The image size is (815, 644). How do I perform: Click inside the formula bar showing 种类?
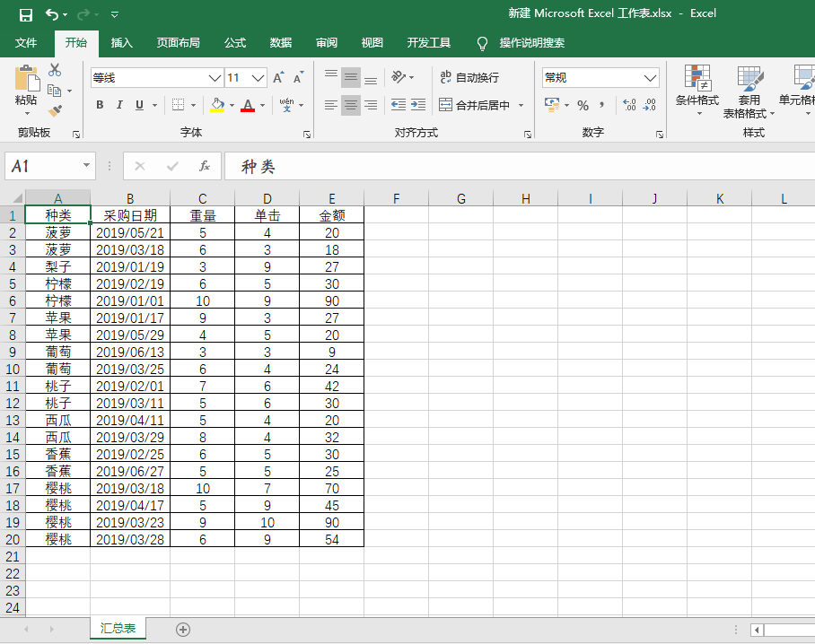pyautogui.click(x=520, y=166)
